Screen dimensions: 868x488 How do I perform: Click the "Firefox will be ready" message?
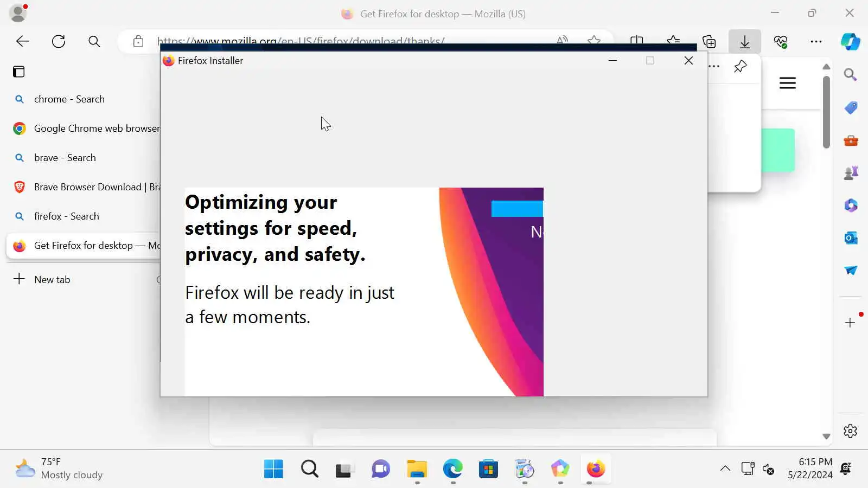pyautogui.click(x=290, y=305)
